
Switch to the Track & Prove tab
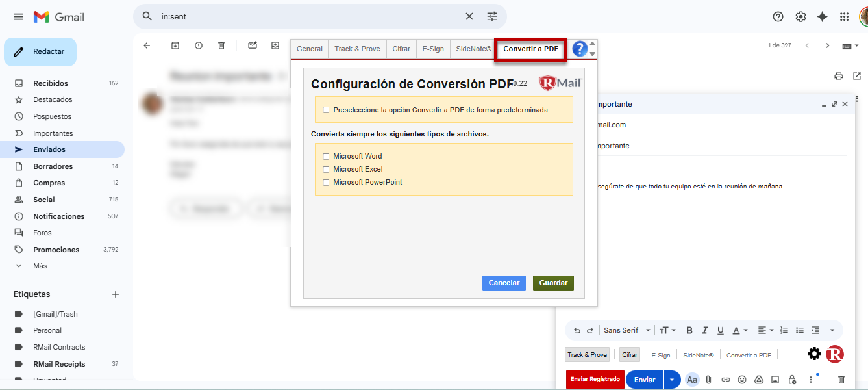pyautogui.click(x=357, y=49)
